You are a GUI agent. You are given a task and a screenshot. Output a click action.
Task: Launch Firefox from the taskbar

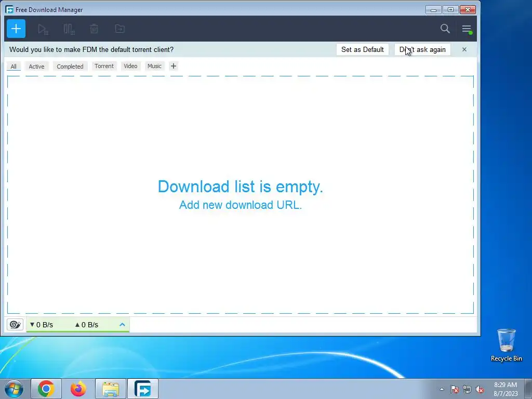(78, 389)
